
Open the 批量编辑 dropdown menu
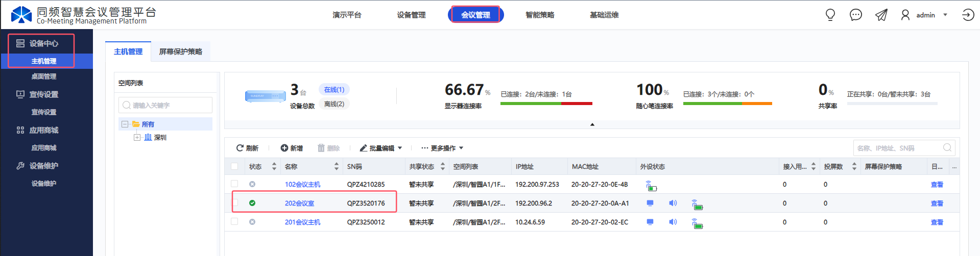(x=381, y=148)
